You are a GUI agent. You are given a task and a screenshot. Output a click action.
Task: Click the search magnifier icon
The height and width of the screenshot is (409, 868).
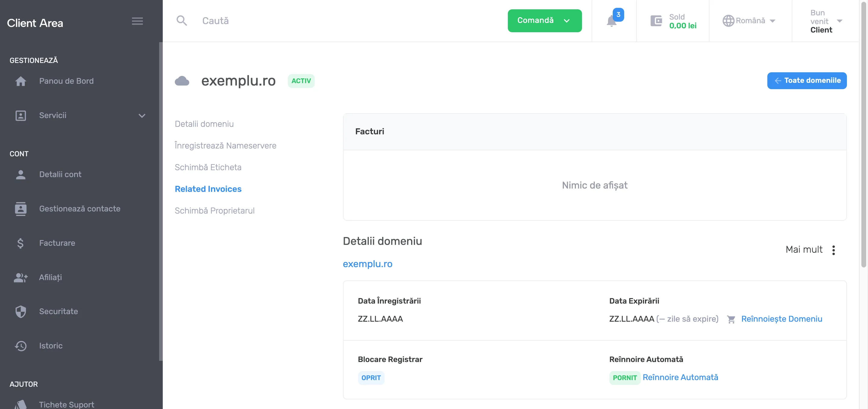[x=182, y=20]
